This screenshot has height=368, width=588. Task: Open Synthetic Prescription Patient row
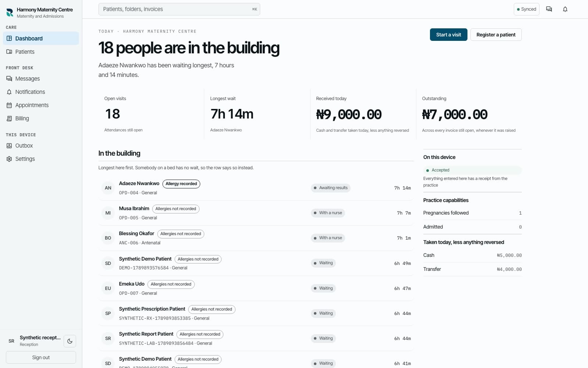(x=256, y=313)
